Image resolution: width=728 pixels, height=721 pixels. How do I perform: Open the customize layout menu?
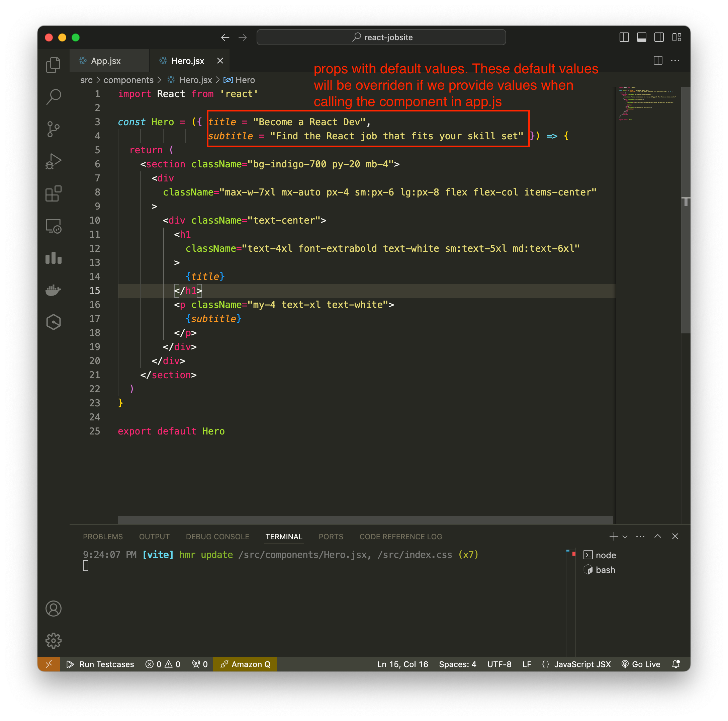point(676,37)
